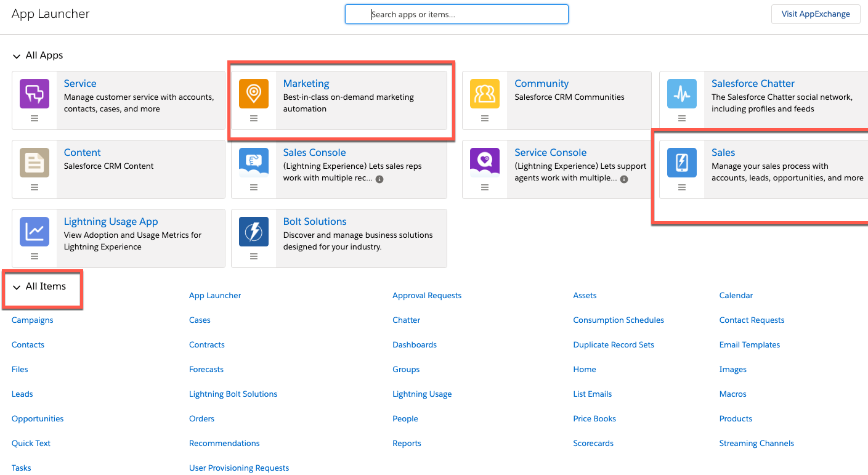Image resolution: width=868 pixels, height=475 pixels.
Task: Open Contacts item
Action: [28, 345]
